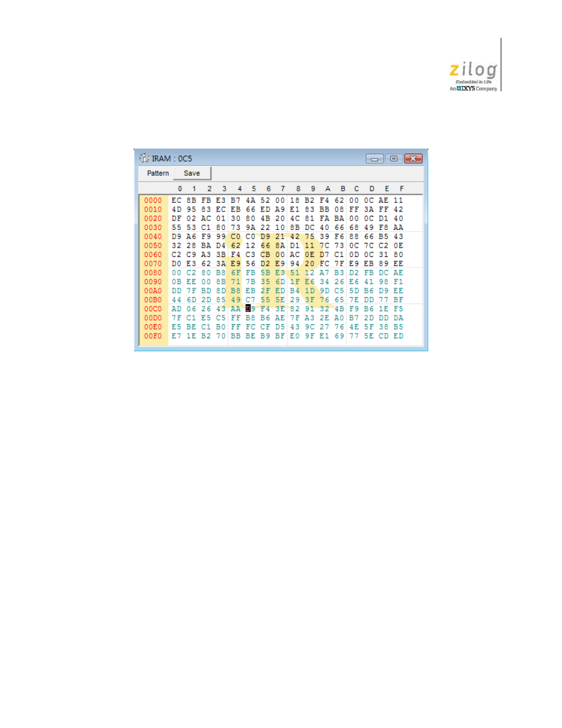Click the Save button
This screenshot has width=562, height=728.
pyautogui.click(x=192, y=173)
